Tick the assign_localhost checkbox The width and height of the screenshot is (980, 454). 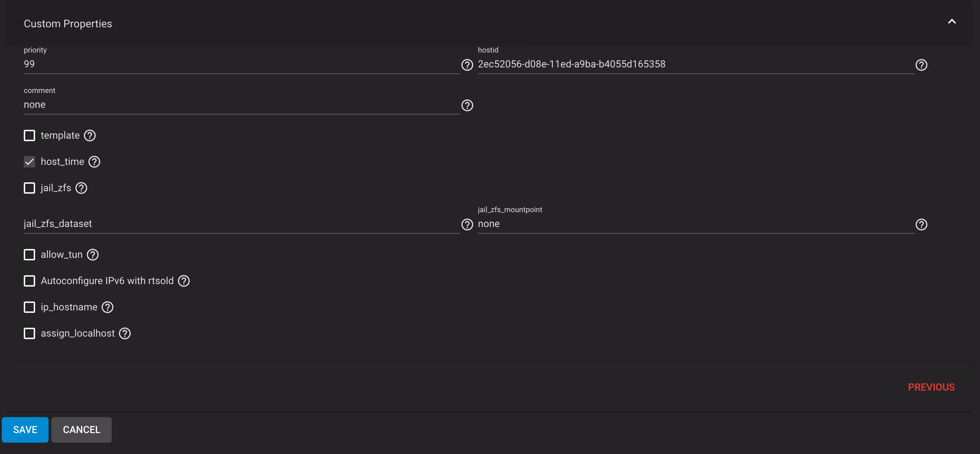tap(29, 333)
